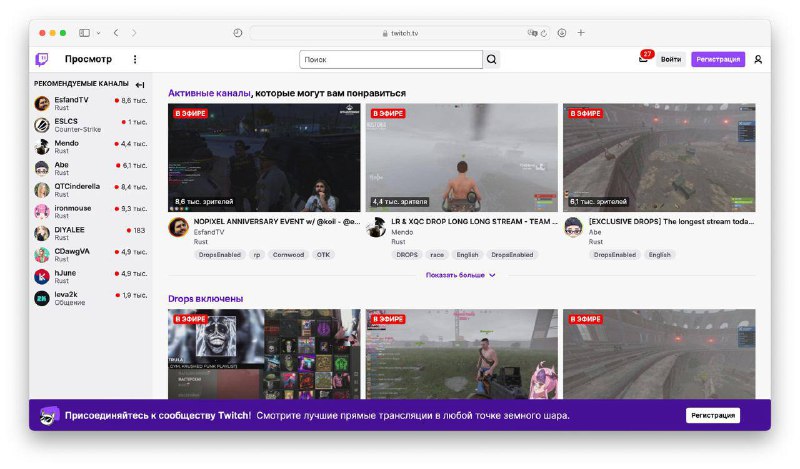Open the Активные каналы link
Image resolution: width=800 pixels, height=469 pixels.
click(208, 93)
